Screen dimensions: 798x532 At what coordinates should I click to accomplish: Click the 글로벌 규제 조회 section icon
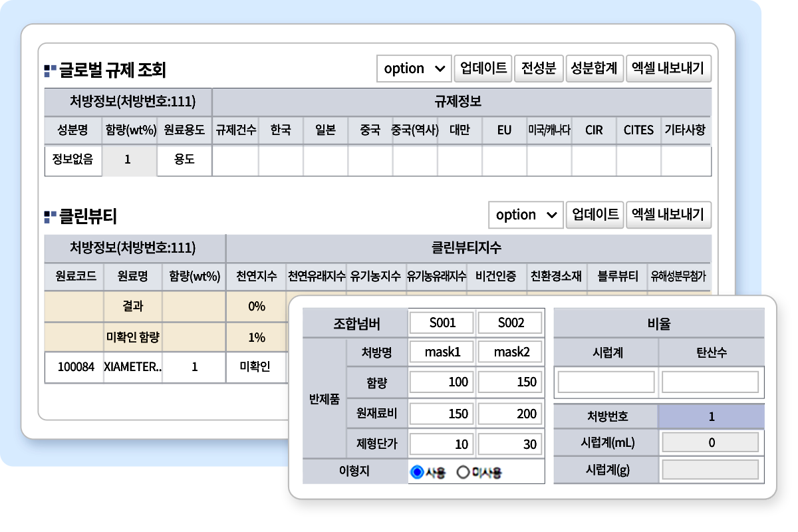coord(50,69)
